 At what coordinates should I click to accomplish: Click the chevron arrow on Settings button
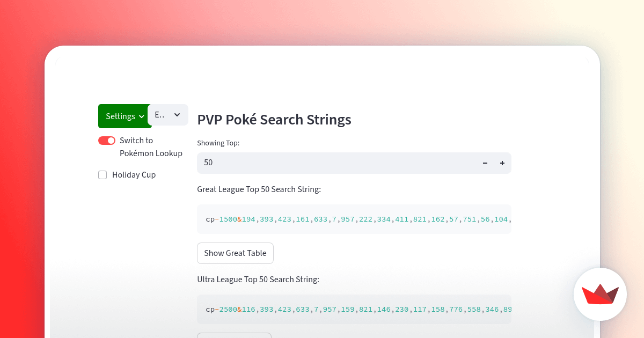tap(142, 116)
